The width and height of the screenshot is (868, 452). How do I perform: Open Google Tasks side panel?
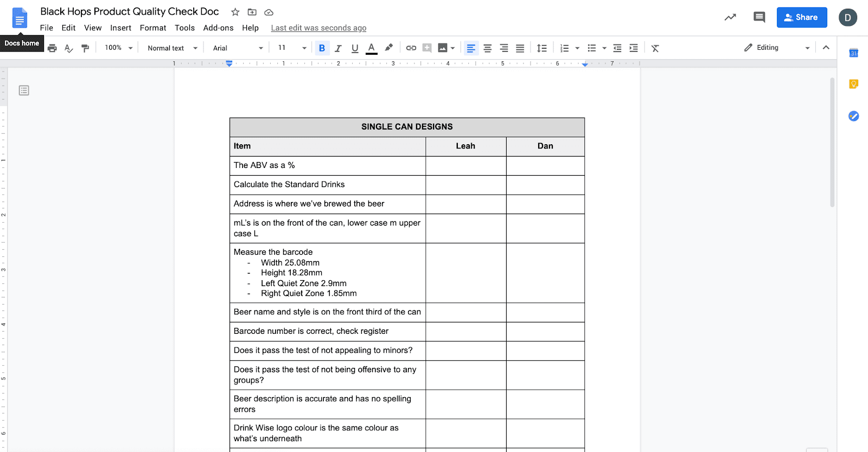[853, 116]
